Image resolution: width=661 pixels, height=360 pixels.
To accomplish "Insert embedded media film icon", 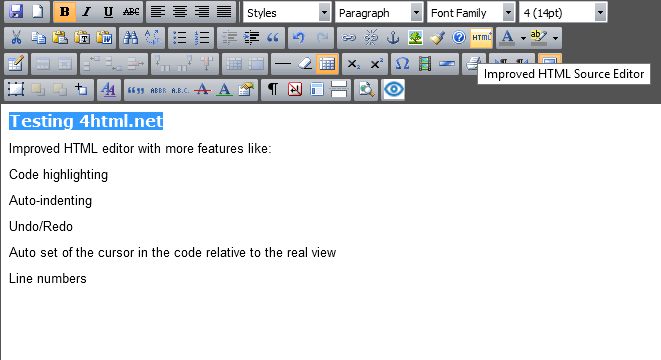I will point(425,64).
